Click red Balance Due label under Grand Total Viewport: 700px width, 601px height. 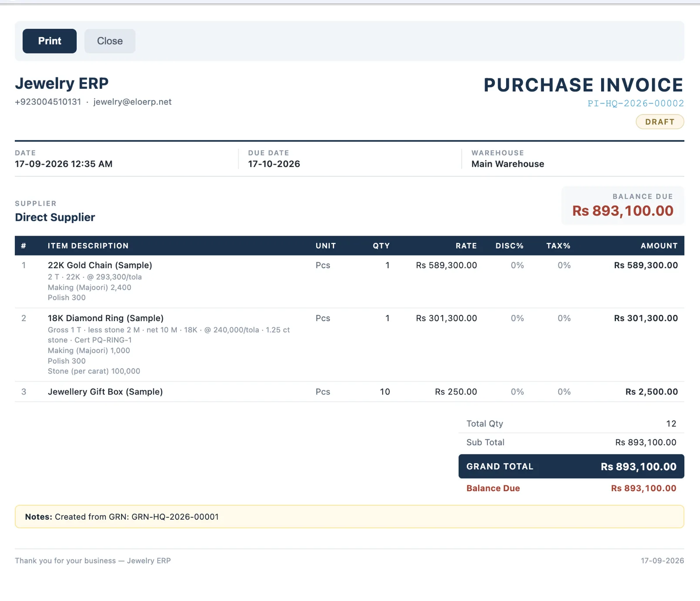[x=493, y=488]
